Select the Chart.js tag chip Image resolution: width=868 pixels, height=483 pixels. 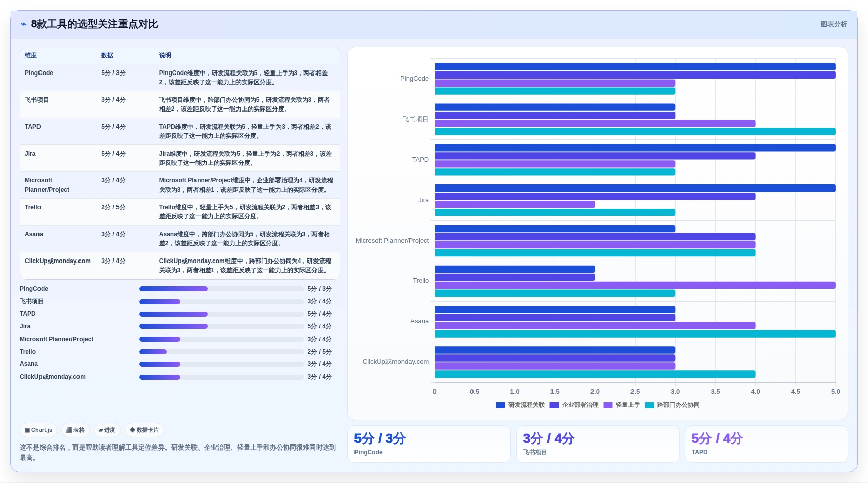click(38, 430)
